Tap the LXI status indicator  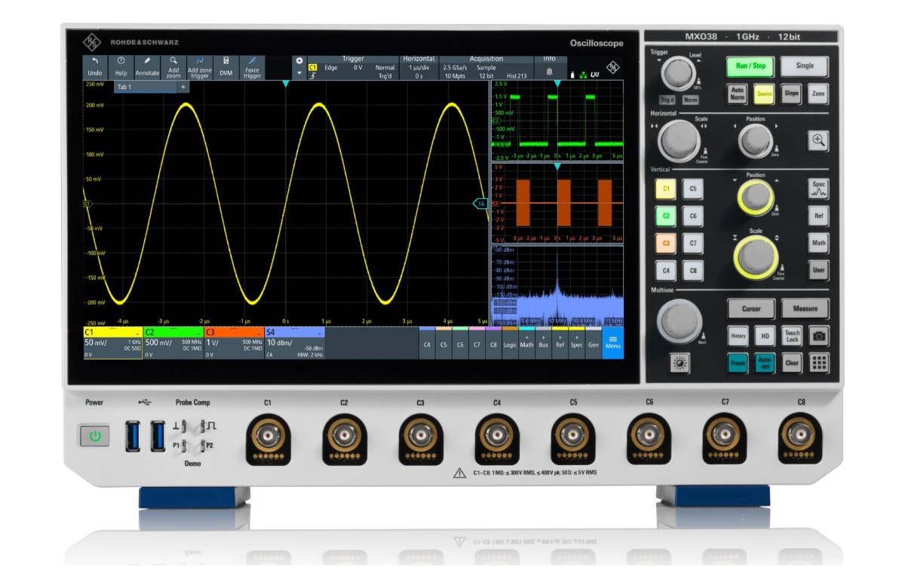[x=595, y=74]
